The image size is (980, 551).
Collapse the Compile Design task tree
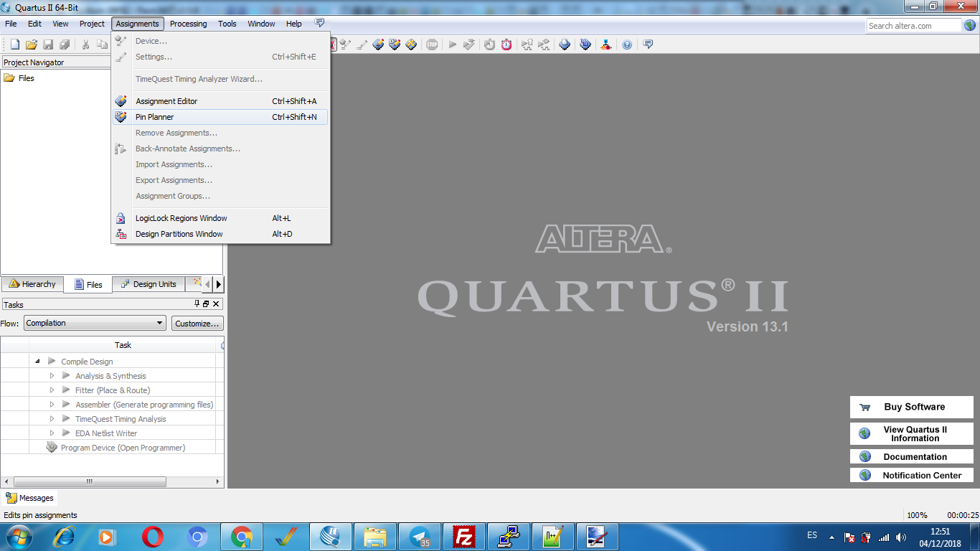[37, 362]
